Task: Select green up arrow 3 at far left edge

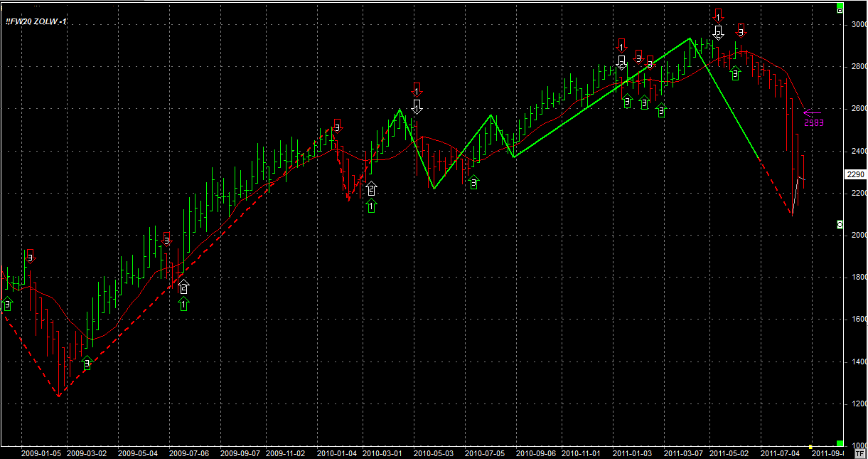Action: point(8,305)
